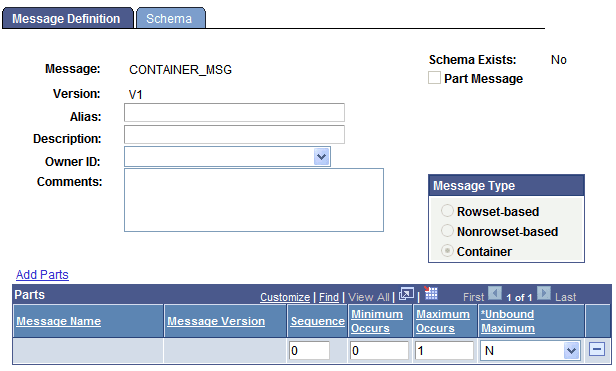616x371 pixels.
Task: Select Nonrowset-based message type
Action: coord(447,231)
